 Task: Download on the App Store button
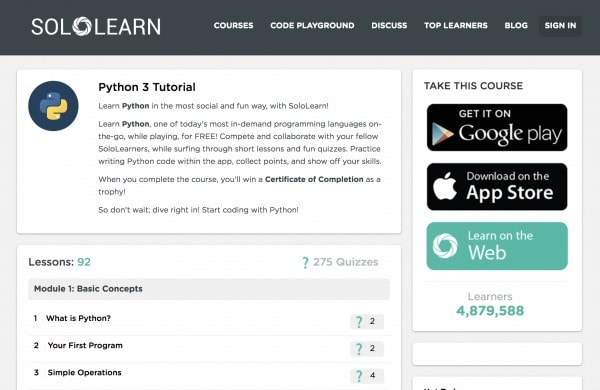point(497,187)
